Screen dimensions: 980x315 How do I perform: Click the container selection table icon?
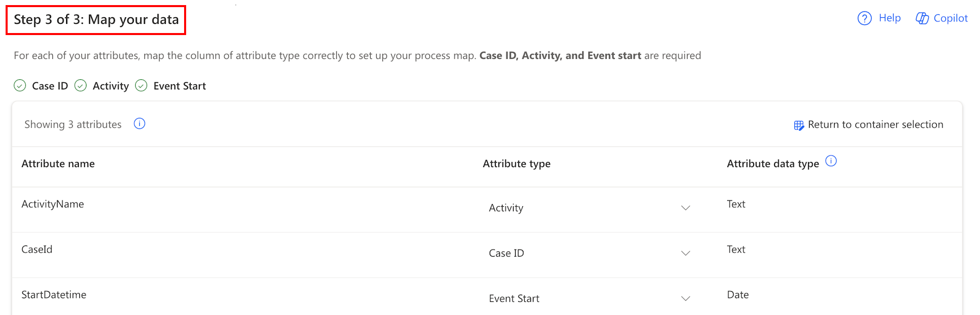point(799,125)
